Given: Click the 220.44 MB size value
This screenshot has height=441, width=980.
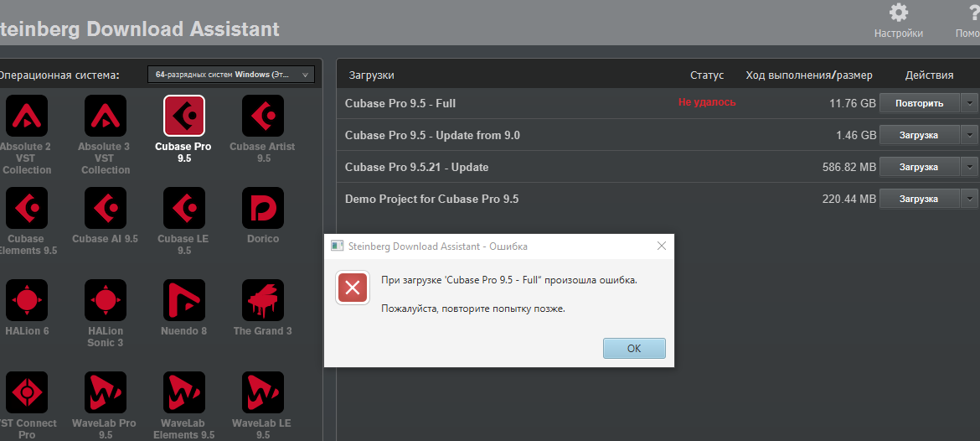Looking at the screenshot, I should coord(849,199).
